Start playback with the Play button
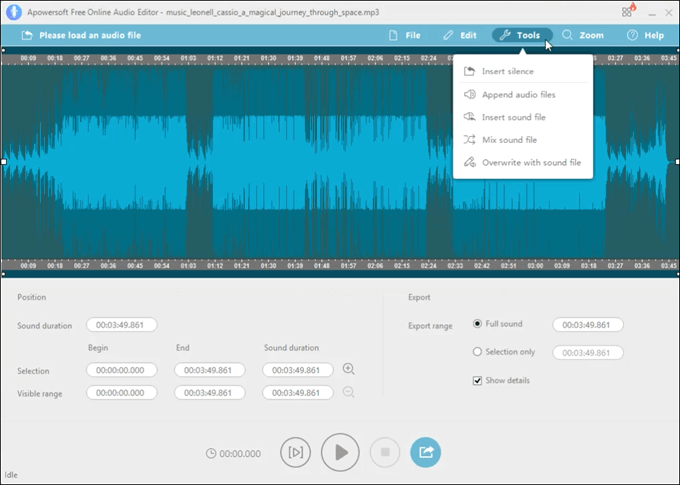This screenshot has width=680, height=486. 340,453
